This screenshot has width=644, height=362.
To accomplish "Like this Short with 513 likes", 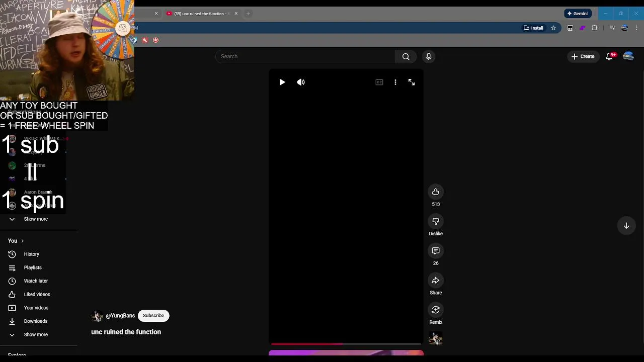I will tap(436, 192).
